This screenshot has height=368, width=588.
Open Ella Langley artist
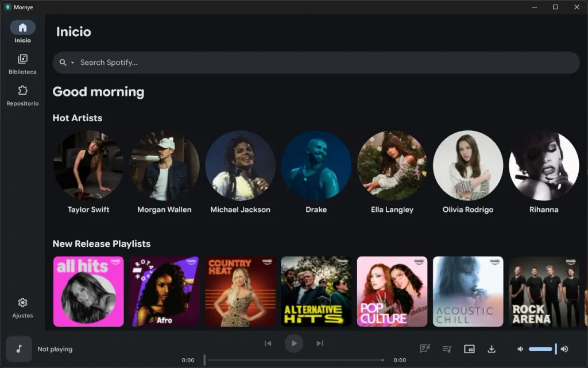click(x=392, y=172)
